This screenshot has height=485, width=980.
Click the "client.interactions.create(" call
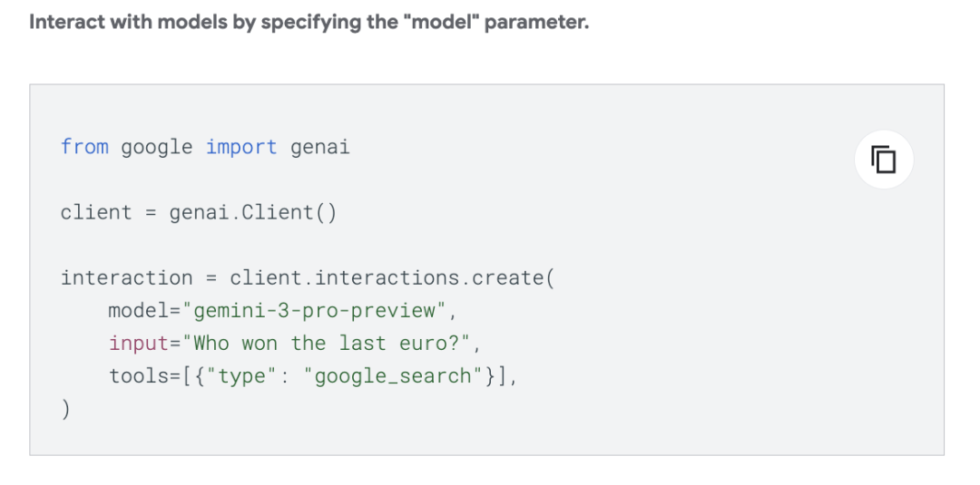click(x=392, y=277)
